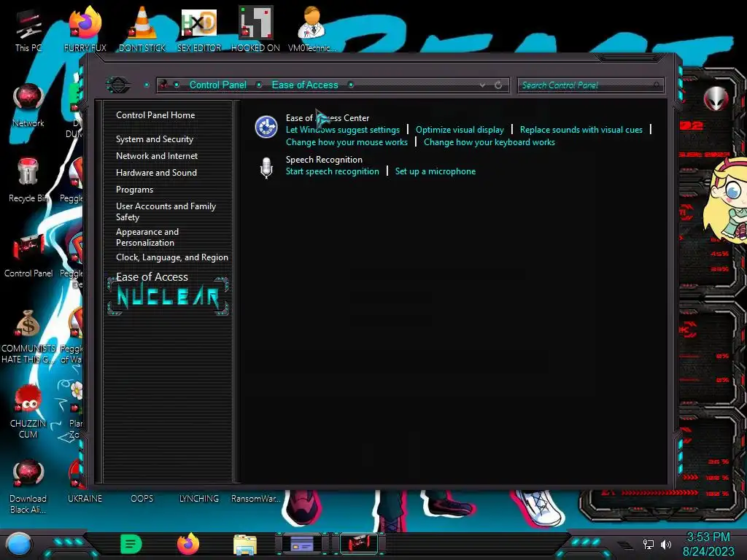Open Control Panel Home
Viewport: 747px width, 560px height.
tap(155, 115)
